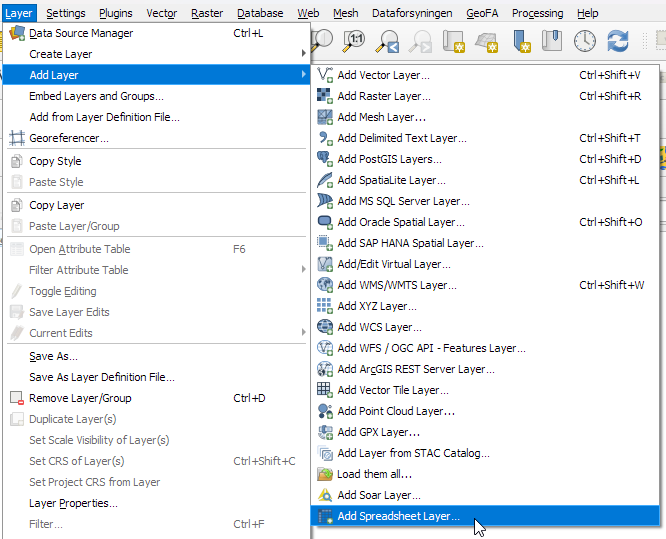The width and height of the screenshot is (666, 539).
Task: Expand the Create Layer submenu
Action: pos(60,54)
